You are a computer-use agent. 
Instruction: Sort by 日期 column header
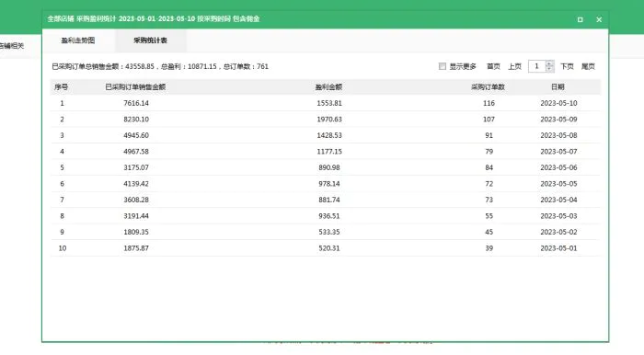tap(558, 87)
